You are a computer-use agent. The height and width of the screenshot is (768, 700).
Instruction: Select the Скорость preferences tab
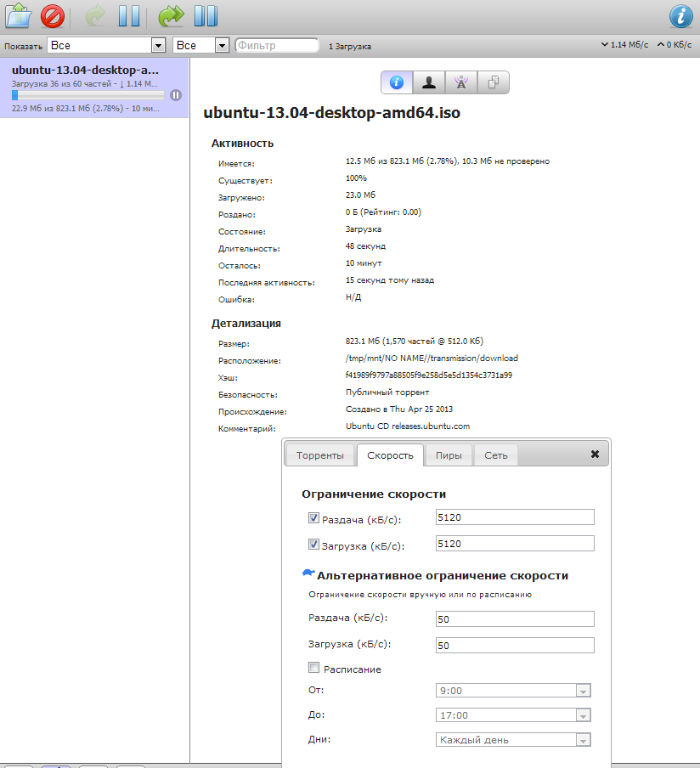click(x=391, y=455)
